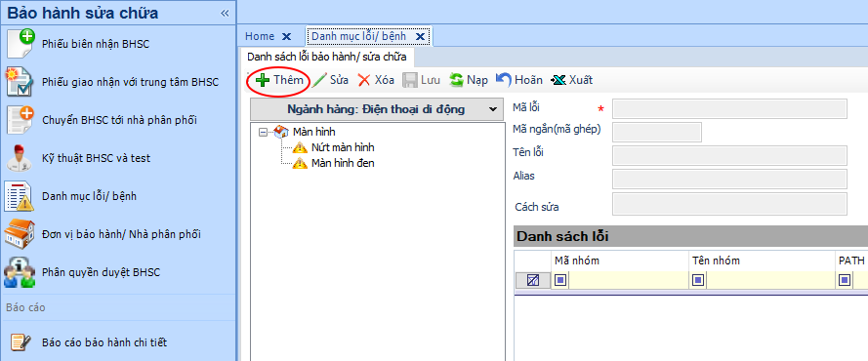Image resolution: width=868 pixels, height=361 pixels.
Task: Click the Cách sửa input field
Action: 729,204
